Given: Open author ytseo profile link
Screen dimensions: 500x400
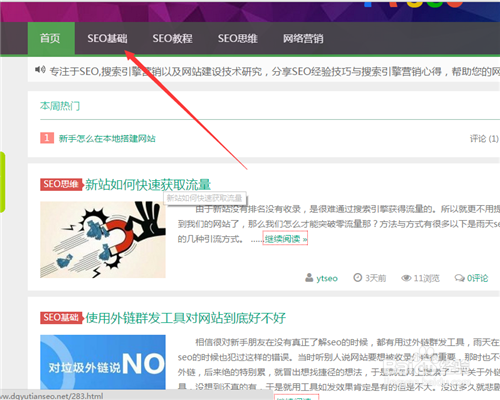Looking at the screenshot, I should tap(327, 278).
